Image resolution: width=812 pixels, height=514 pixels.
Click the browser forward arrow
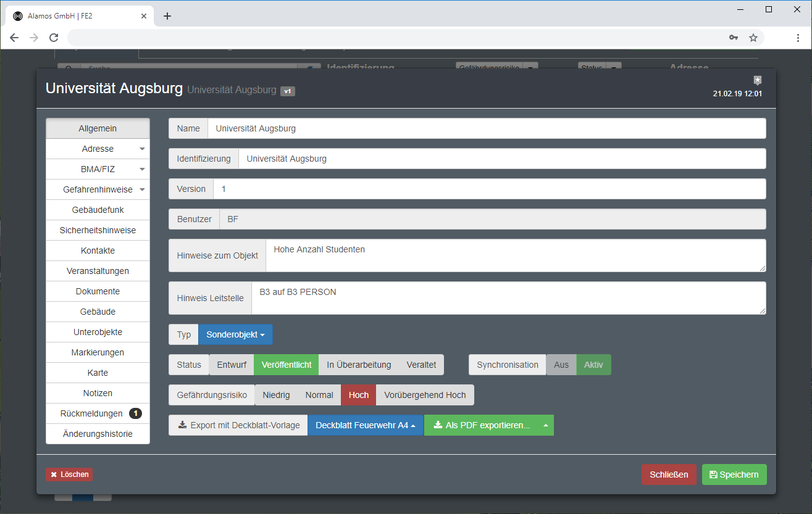point(34,38)
